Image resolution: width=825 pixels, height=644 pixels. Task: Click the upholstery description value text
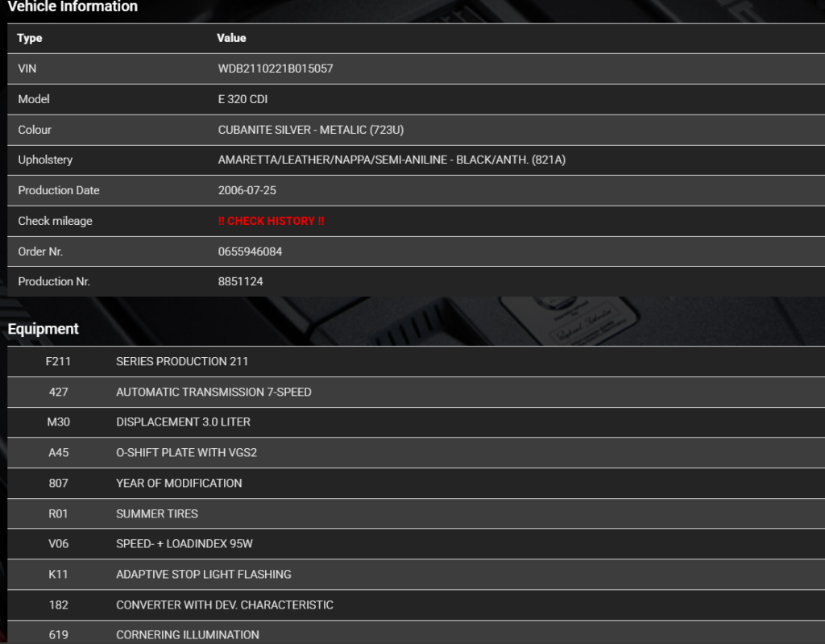392,160
